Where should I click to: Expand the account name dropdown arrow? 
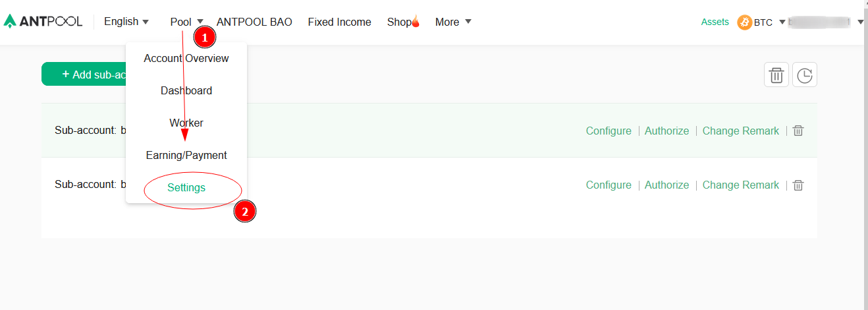point(861,22)
